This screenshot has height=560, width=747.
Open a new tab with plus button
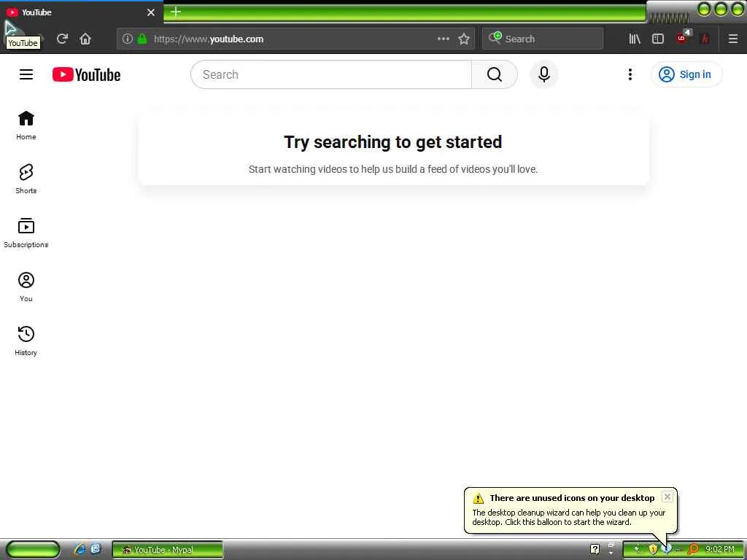click(x=176, y=12)
